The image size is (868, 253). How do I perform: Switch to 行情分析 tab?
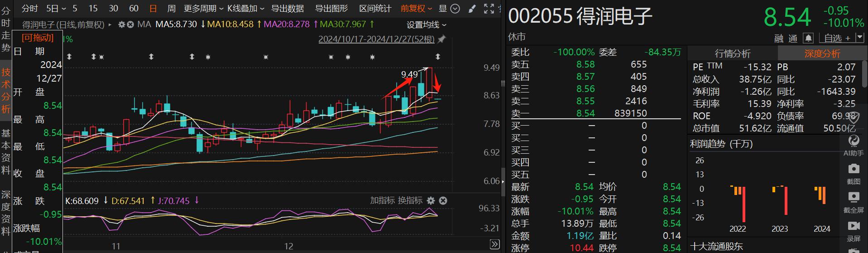point(732,54)
